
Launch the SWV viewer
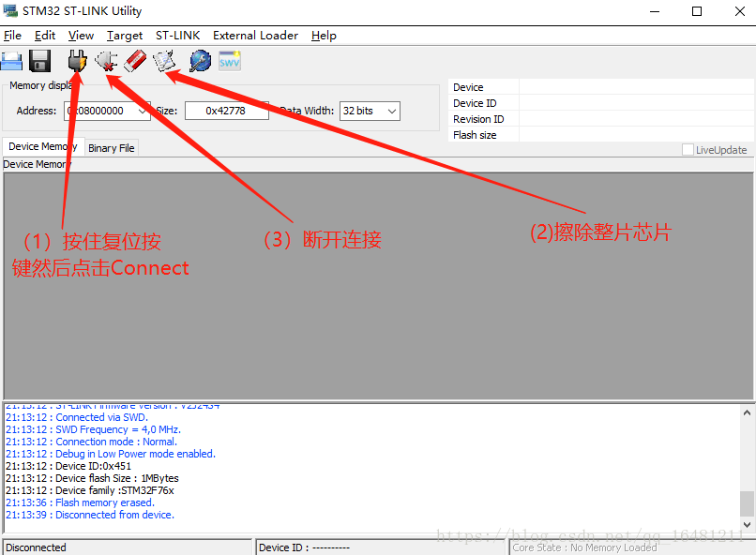(229, 60)
